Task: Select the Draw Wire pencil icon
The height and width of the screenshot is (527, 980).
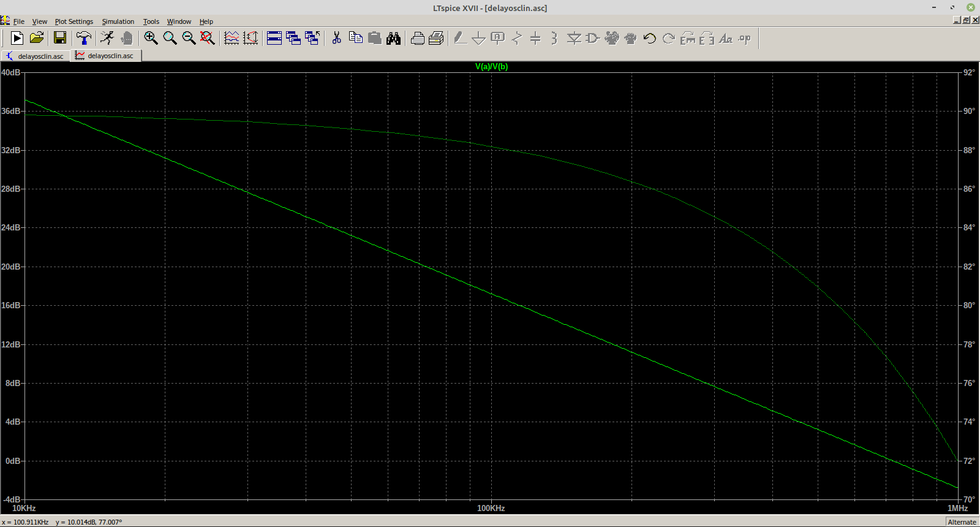Action: pos(460,38)
